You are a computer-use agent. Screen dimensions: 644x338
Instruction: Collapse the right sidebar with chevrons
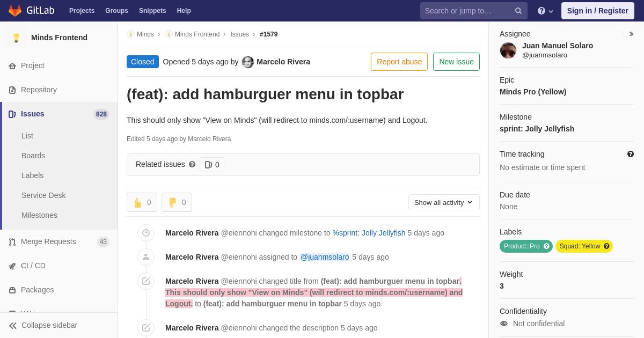coord(632,34)
